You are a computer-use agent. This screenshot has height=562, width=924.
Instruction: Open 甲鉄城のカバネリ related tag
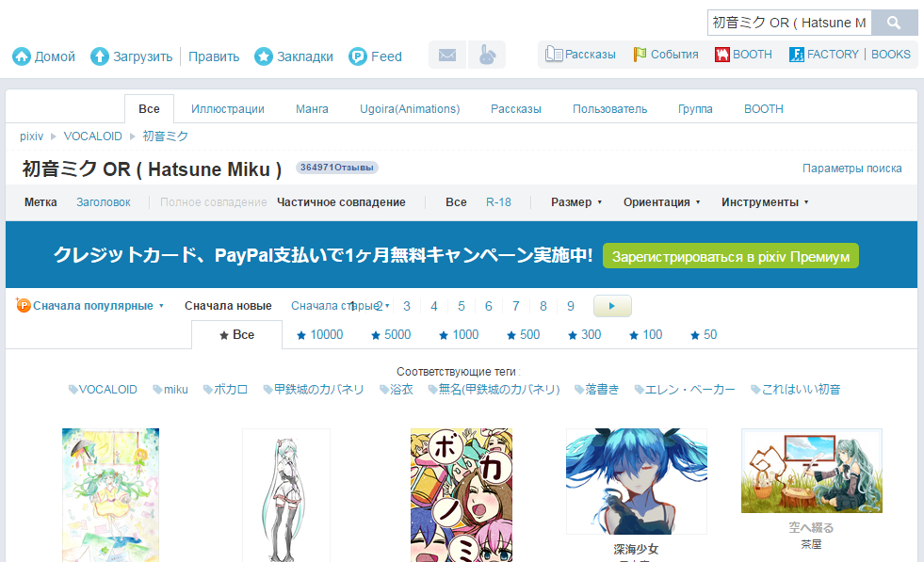coord(314,390)
